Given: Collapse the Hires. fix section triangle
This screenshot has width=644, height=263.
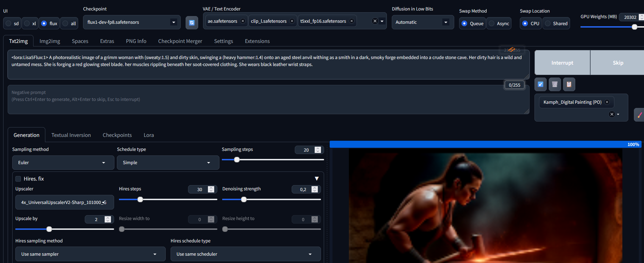Looking at the screenshot, I should pyautogui.click(x=317, y=178).
